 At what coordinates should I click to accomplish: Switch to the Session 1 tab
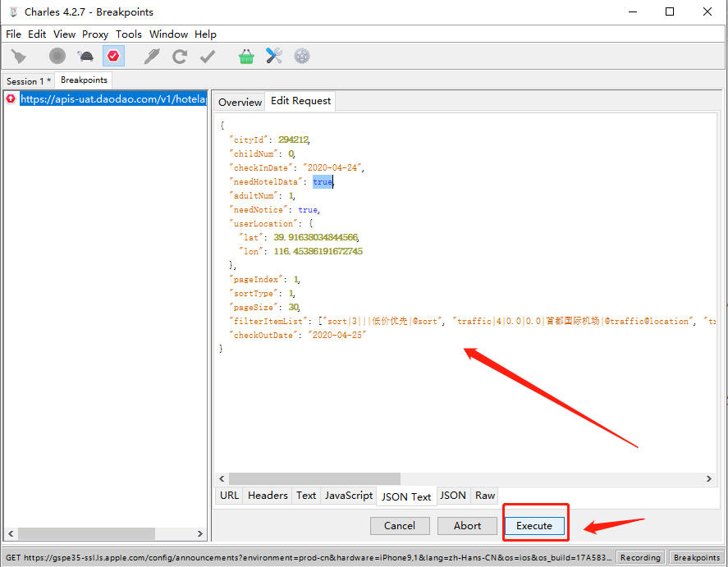pos(29,81)
